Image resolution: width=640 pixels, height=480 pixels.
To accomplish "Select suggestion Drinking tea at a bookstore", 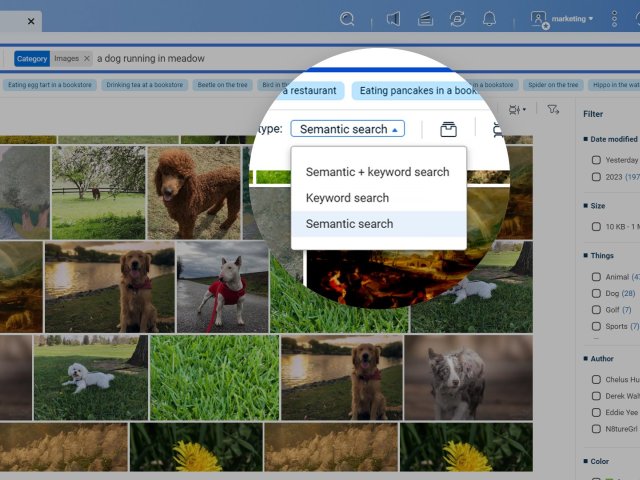I will pyautogui.click(x=144, y=85).
